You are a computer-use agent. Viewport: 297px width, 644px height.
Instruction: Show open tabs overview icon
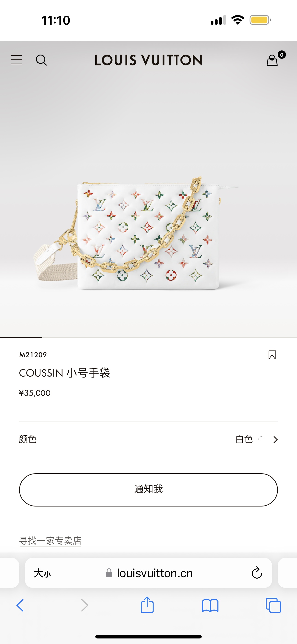click(x=273, y=605)
